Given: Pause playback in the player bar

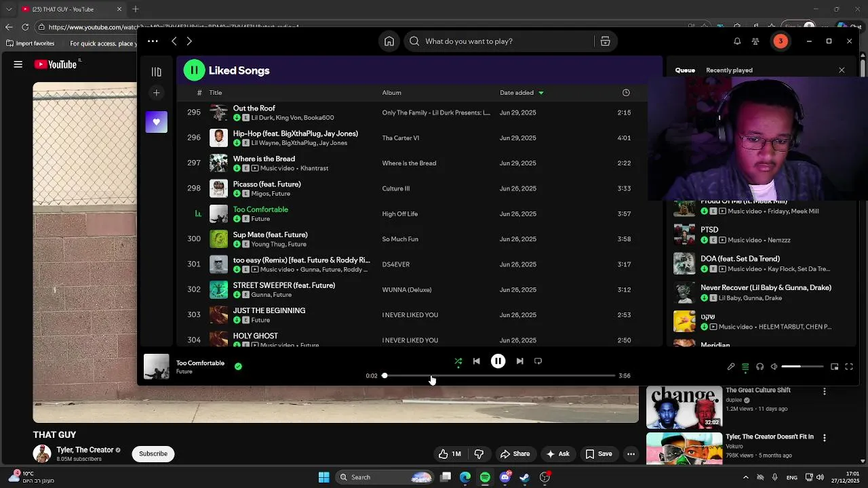Looking at the screenshot, I should coord(498,361).
